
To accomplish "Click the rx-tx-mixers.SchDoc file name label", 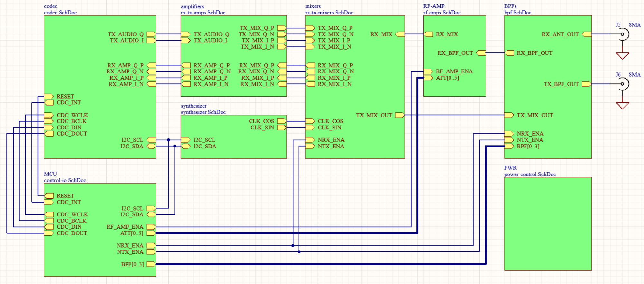I will tap(329, 13).
